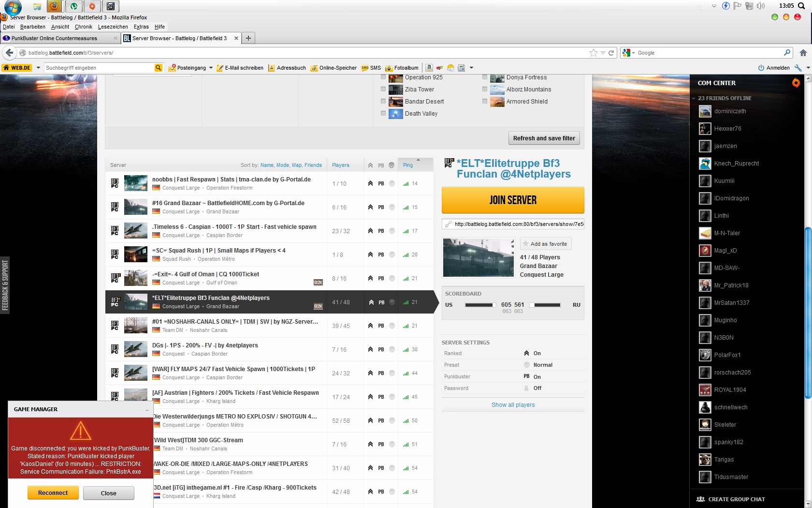The height and width of the screenshot is (508, 812).
Task: Sort servers by the ranked chevron column icon
Action: [x=370, y=165]
